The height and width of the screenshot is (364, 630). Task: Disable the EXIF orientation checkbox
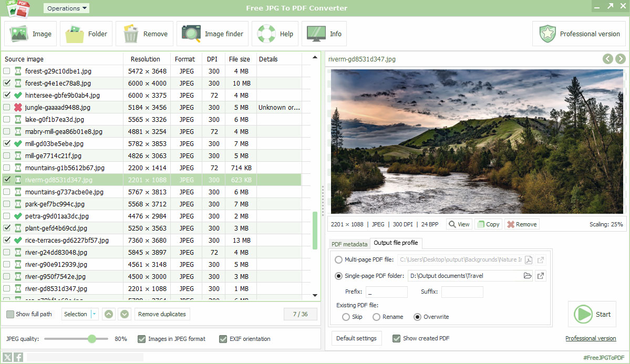coord(223,339)
